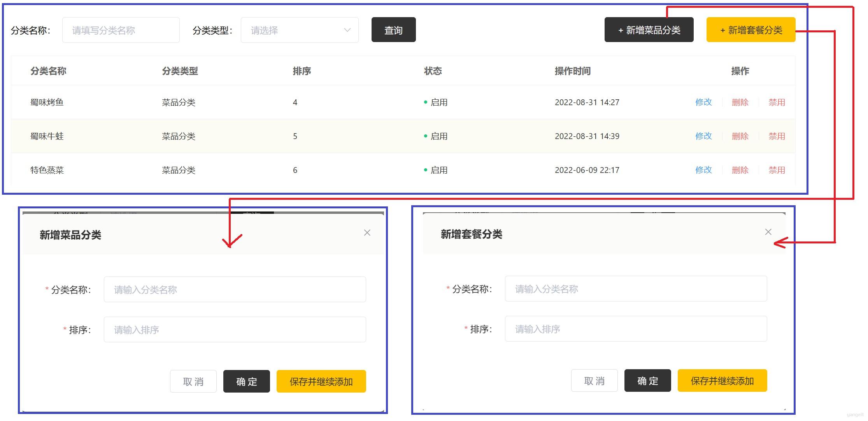Viewport: 868px width, 421px height.
Task: Click the 2022-06-09 22:17 timestamp
Action: coord(587,170)
